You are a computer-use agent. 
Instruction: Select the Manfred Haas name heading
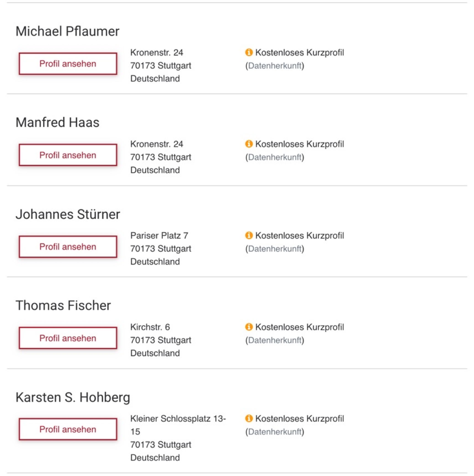tap(57, 123)
